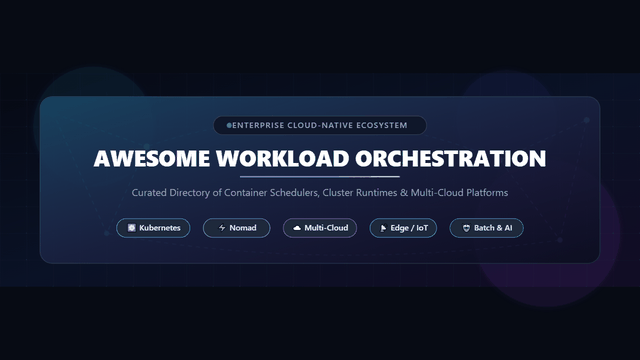Click the Curated Directory subtitle text
640x360 pixels.
tap(320, 193)
